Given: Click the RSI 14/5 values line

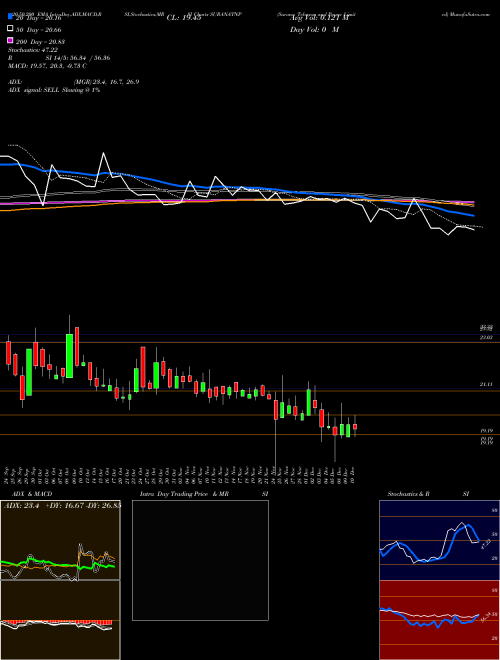Looking at the screenshot, I should click(59, 58).
